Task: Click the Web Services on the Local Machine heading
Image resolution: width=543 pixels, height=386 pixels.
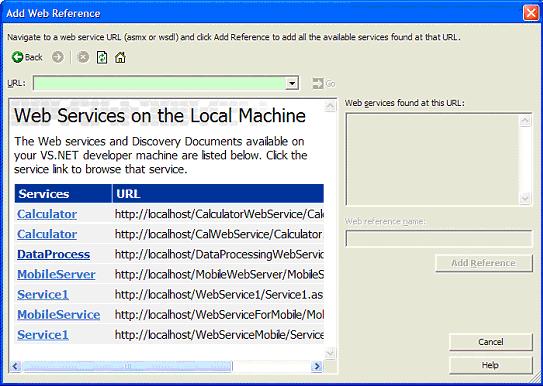Action: point(160,116)
